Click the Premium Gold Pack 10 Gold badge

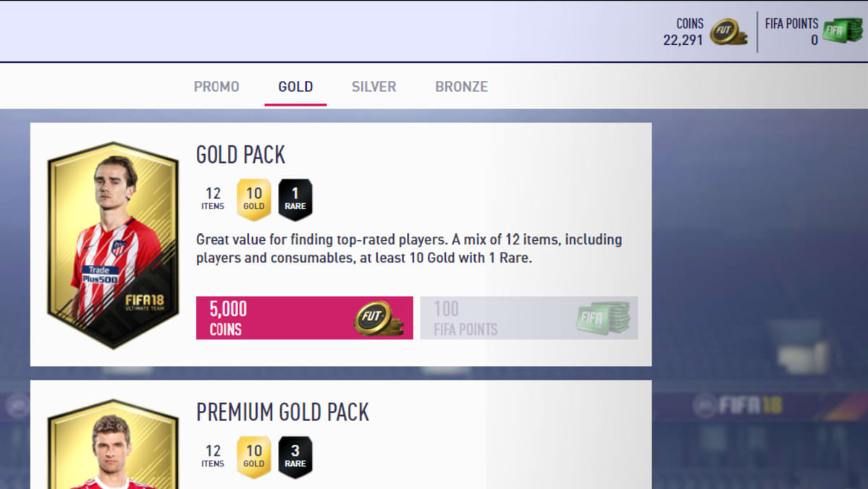coord(254,457)
